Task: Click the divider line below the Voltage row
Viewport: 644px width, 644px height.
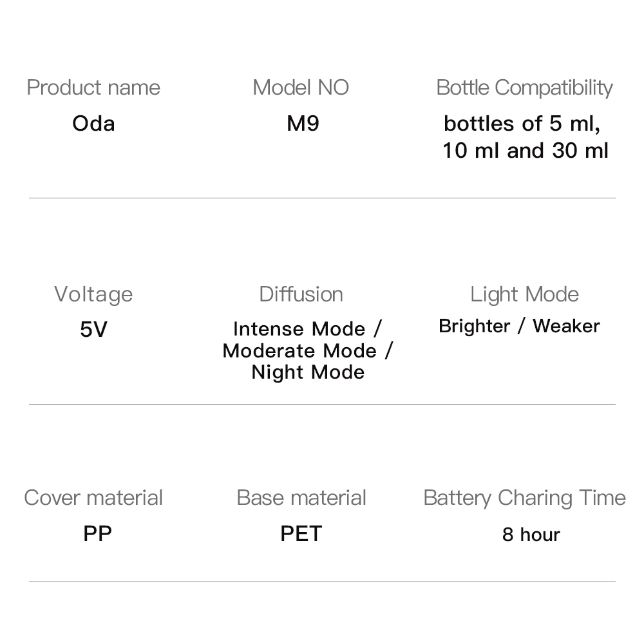Action: [322, 404]
